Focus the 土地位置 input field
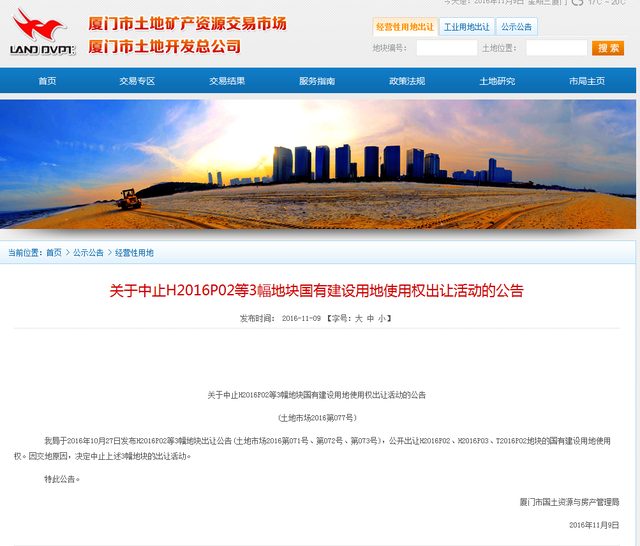Viewport: 640px width, 546px height. 557,48
